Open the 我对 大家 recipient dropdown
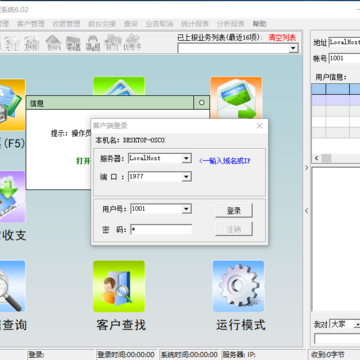360x360 pixels. point(357,324)
